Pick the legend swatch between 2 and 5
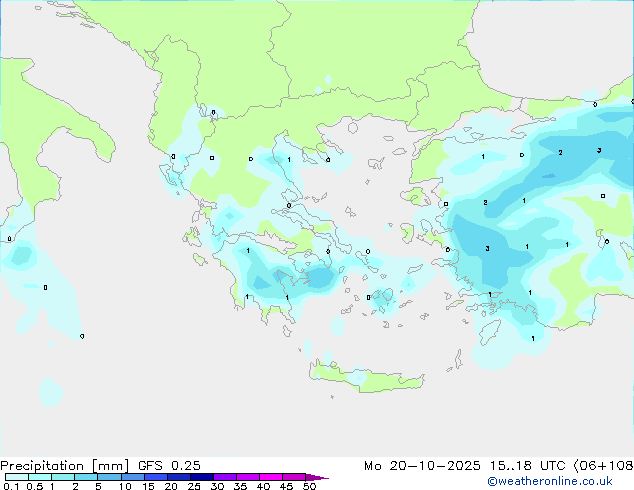Screen dimensions: 634x490 86,477
